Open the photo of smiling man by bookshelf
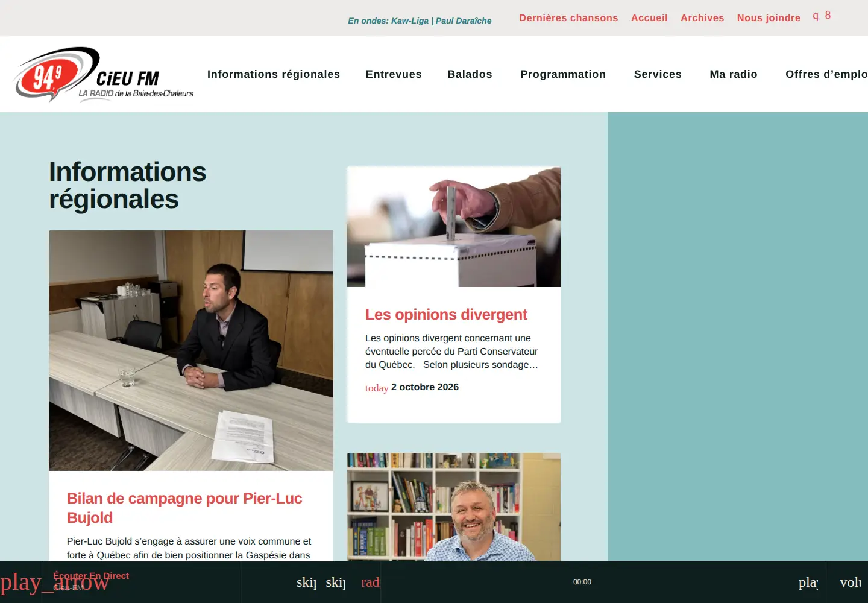 (x=454, y=507)
